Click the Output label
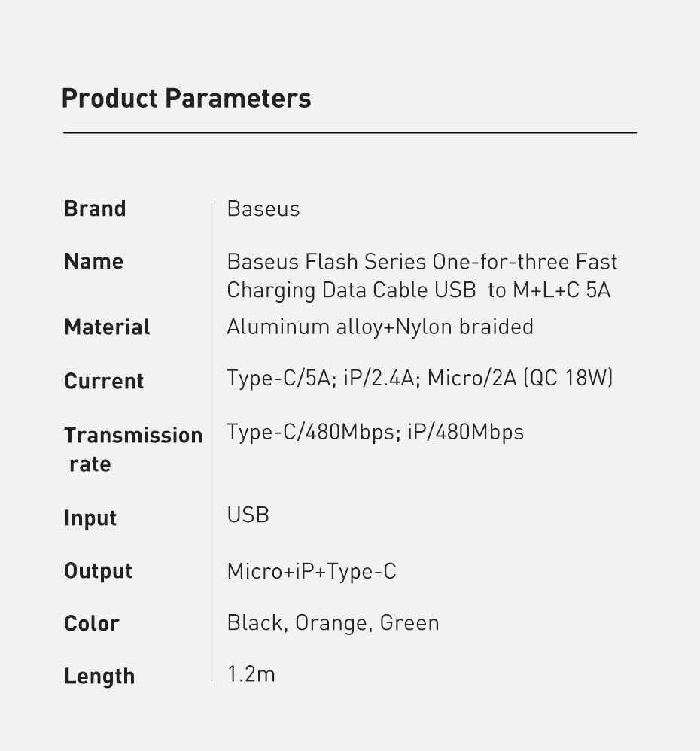 point(98,571)
